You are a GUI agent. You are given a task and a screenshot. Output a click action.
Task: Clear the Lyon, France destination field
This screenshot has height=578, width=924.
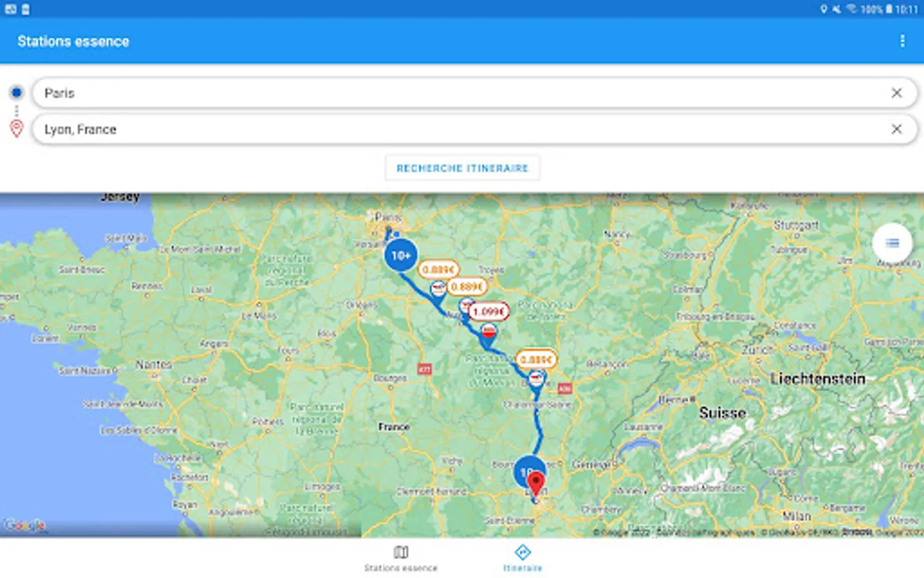(x=896, y=129)
